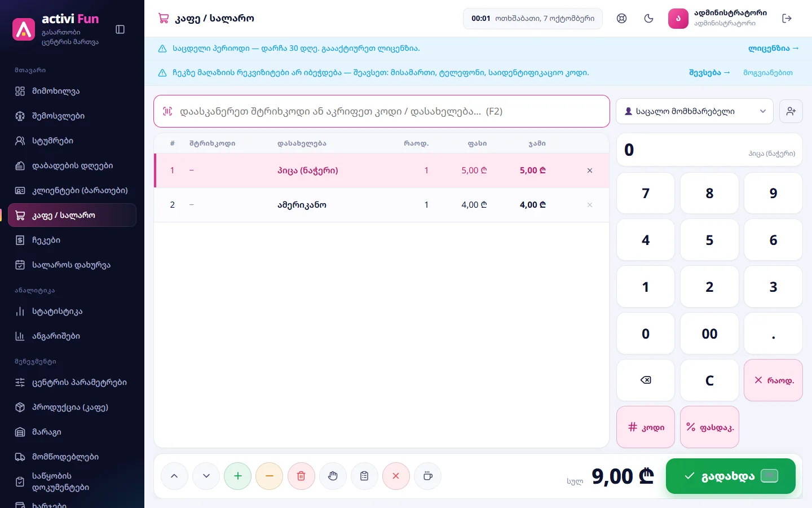
Task: Move selection up with the chevron-up button
Action: pos(174,476)
